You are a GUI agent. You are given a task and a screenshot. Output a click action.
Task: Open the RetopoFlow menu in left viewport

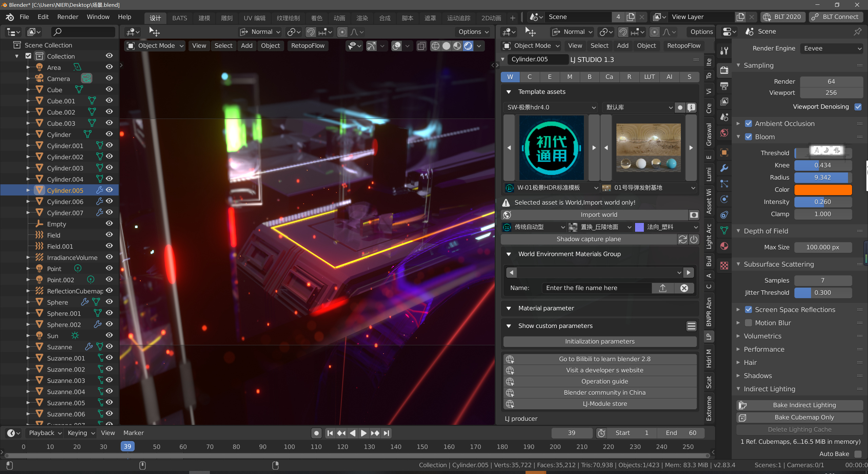pos(308,46)
